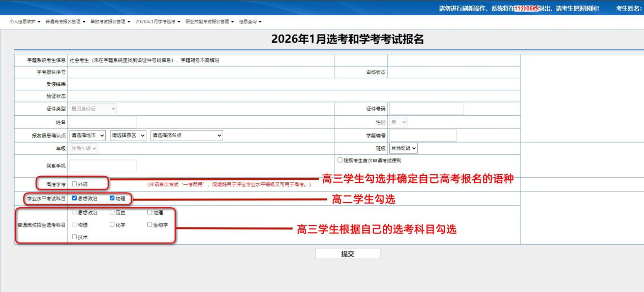Uncheck 物理 in 学业水平考试科目 row
The width and height of the screenshot is (644, 292).
[x=112, y=199]
